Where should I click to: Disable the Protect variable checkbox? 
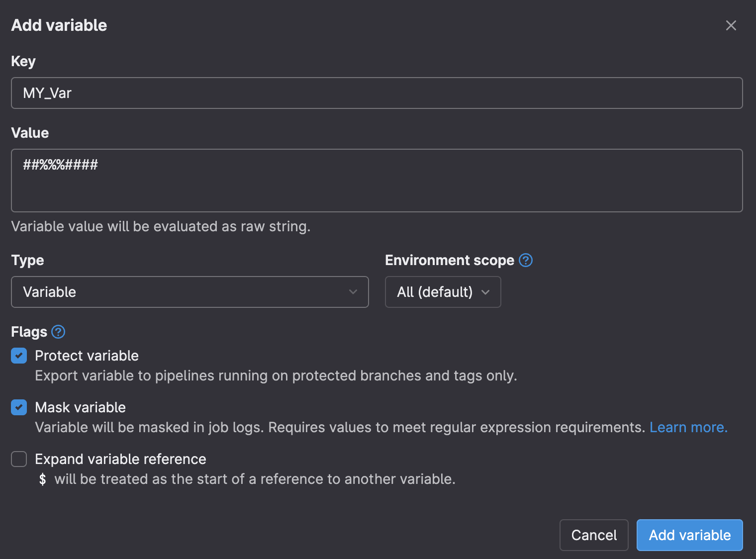18,356
